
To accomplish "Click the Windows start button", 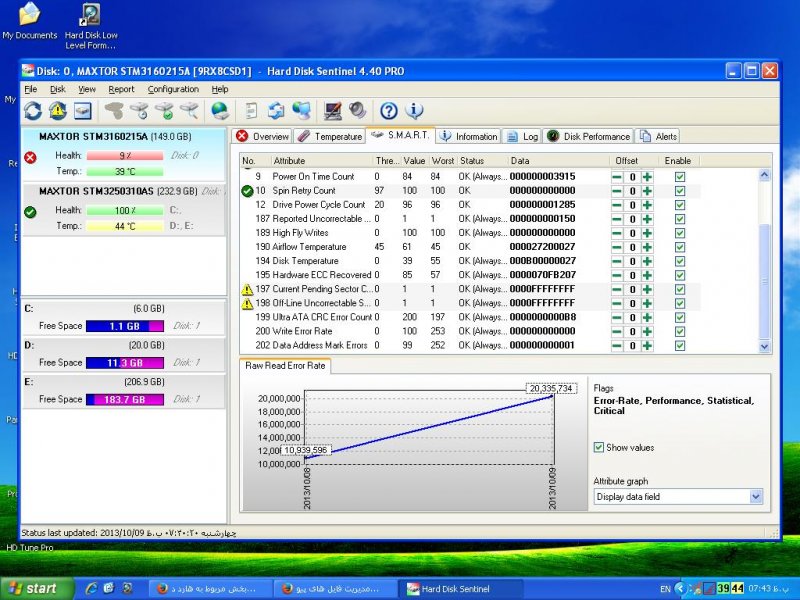I will 37,588.
